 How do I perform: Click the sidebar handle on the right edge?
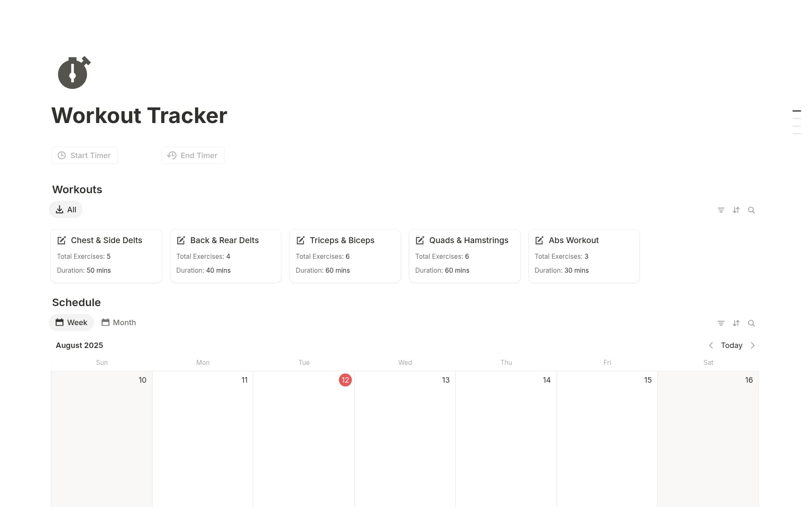[797, 121]
